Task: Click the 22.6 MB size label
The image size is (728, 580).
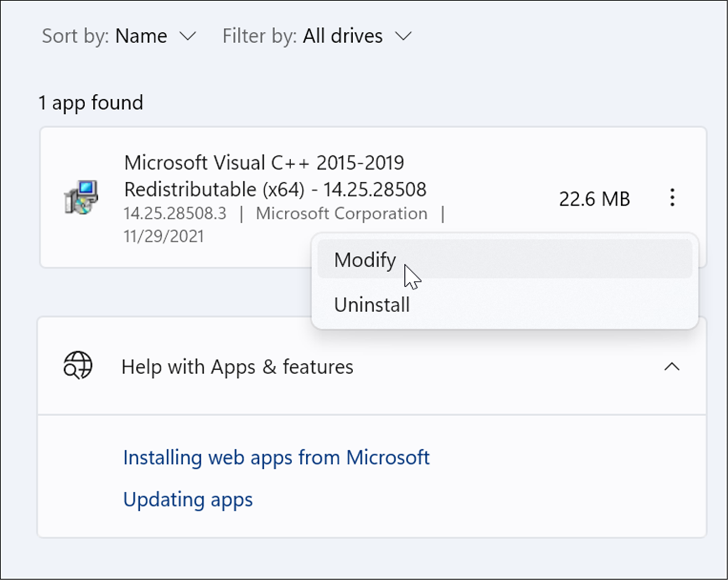Action: 594,198
